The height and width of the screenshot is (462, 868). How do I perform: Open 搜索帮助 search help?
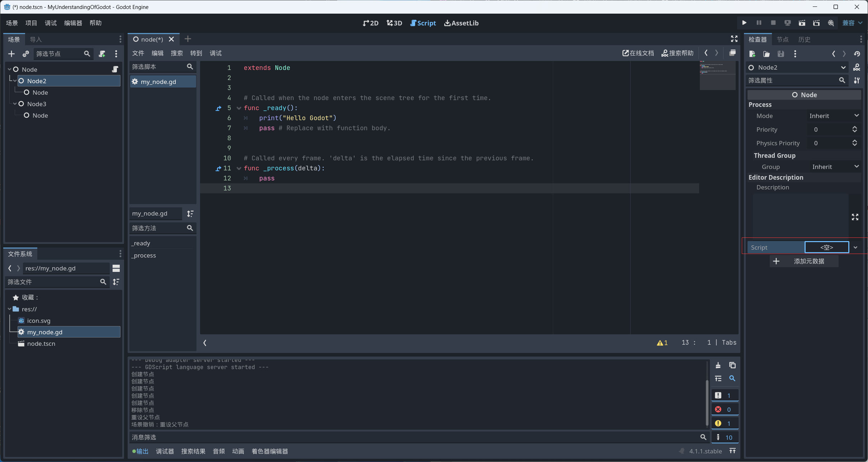point(678,53)
